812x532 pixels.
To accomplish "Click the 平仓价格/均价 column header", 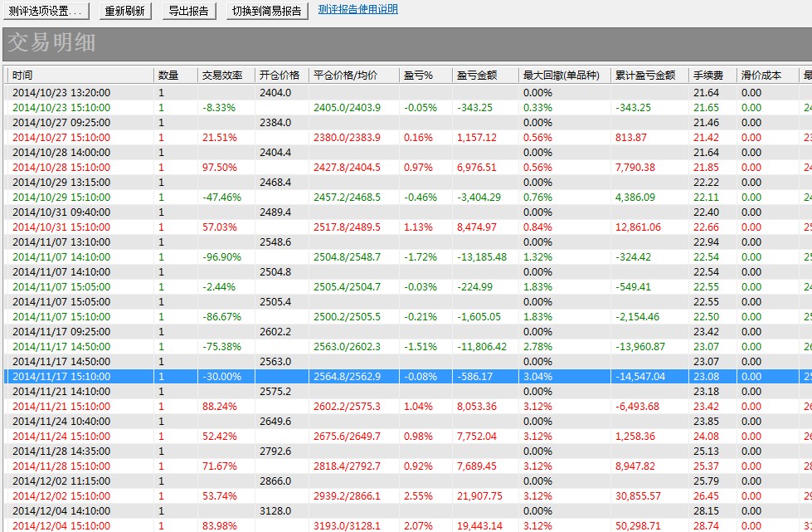I will tap(353, 75).
